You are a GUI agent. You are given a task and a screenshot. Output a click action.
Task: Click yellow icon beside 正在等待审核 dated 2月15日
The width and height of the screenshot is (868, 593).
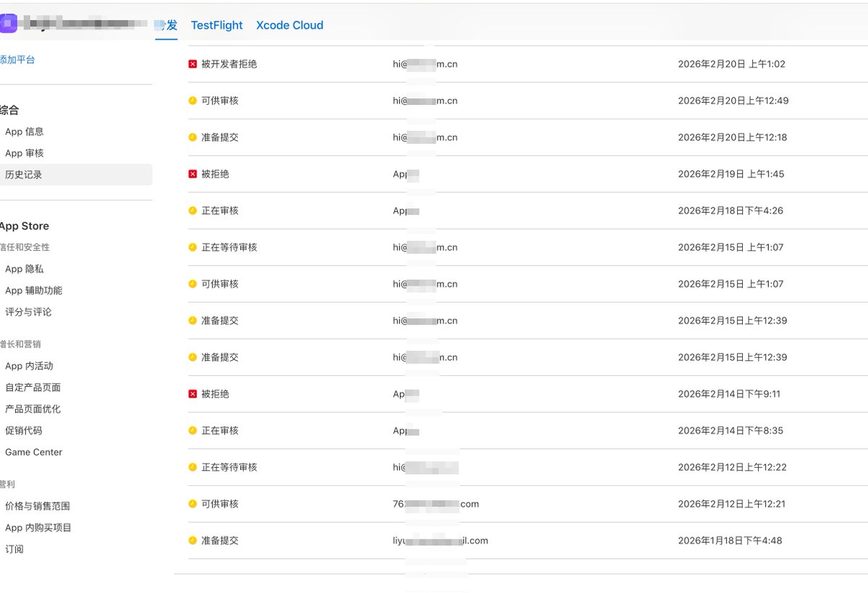pos(192,247)
